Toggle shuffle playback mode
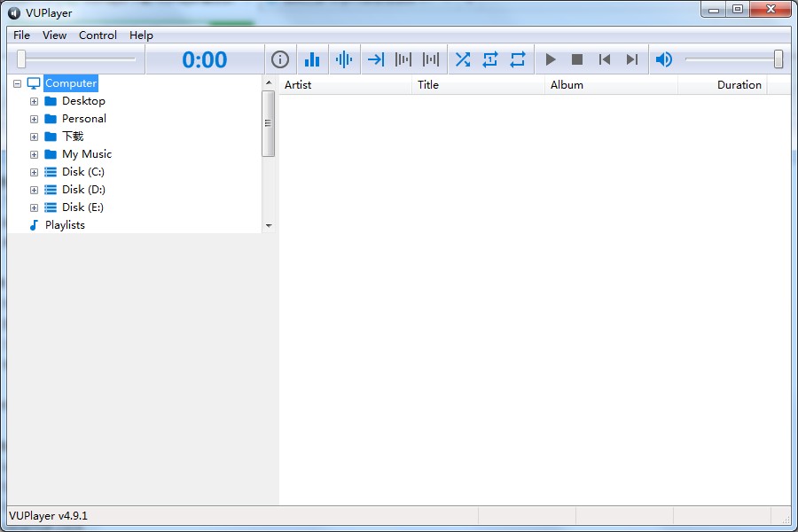Image resolution: width=798 pixels, height=532 pixels. (462, 59)
